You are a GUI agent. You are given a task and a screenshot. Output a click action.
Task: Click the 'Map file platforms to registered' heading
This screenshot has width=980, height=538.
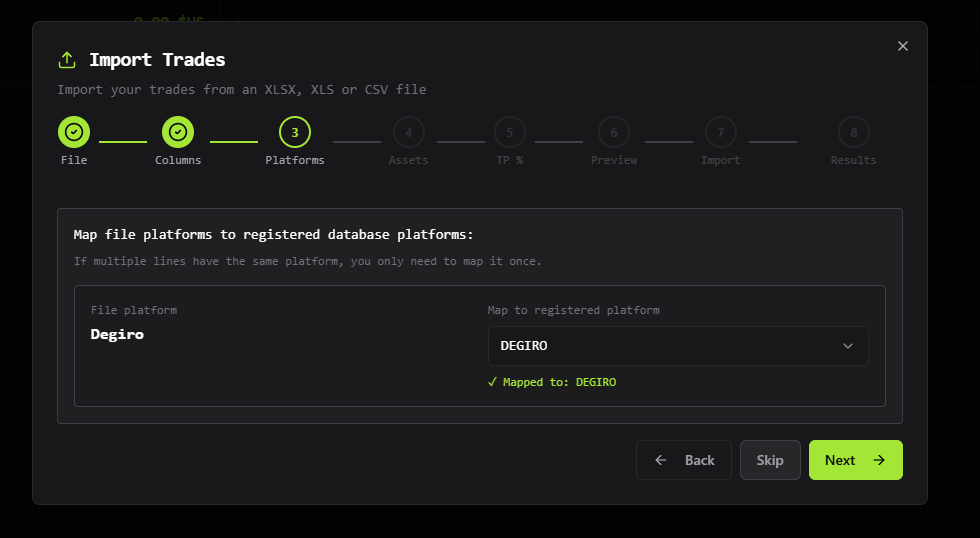click(x=273, y=234)
